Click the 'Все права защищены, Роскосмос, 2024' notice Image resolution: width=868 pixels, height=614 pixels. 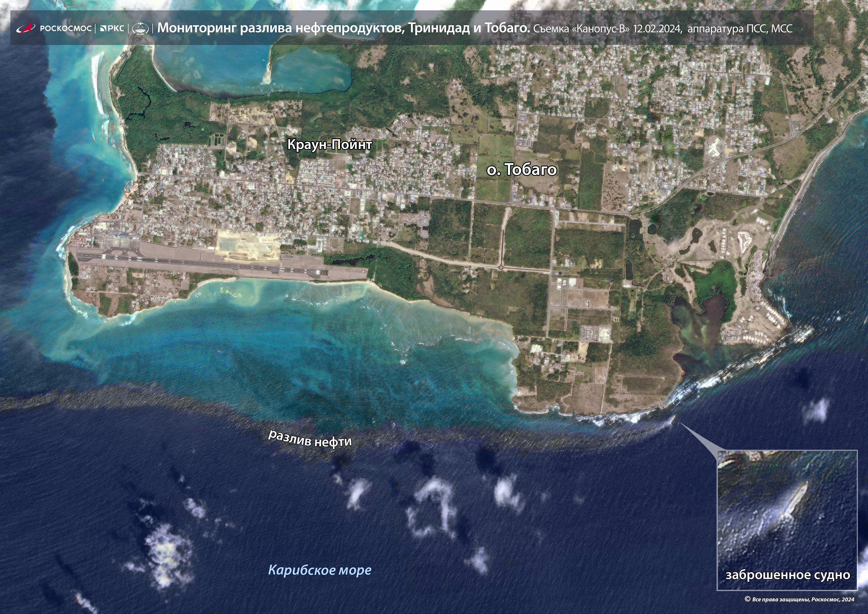click(803, 599)
